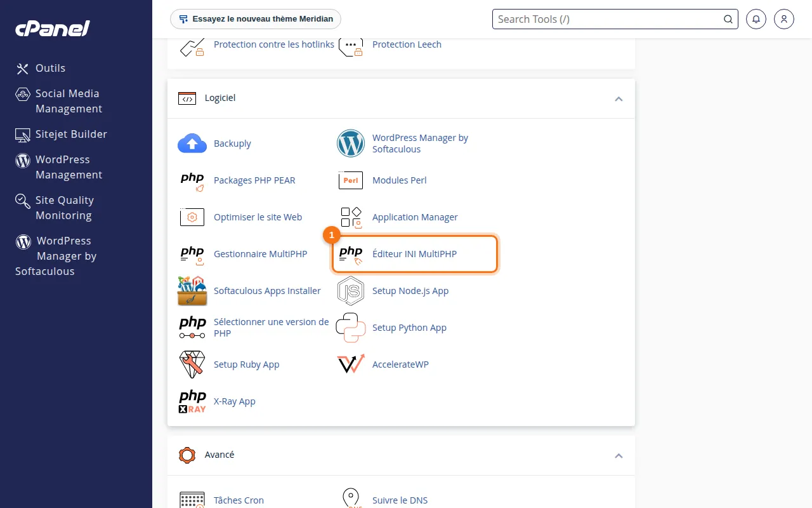Click the Avancé gear header icon

(187, 455)
